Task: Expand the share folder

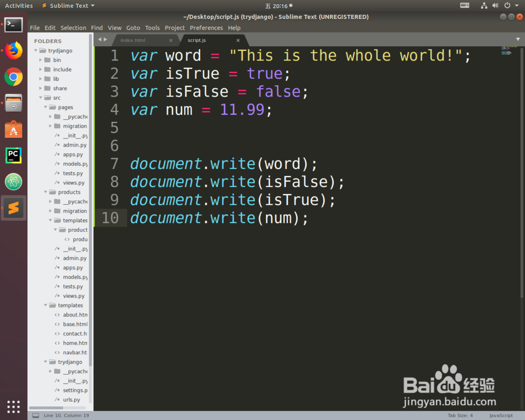Action: click(x=40, y=88)
